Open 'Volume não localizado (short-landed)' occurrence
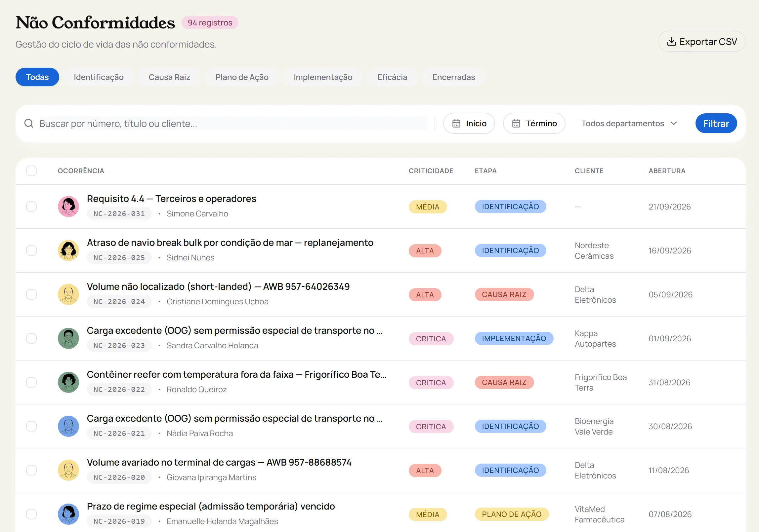This screenshot has height=532, width=759. [218, 286]
